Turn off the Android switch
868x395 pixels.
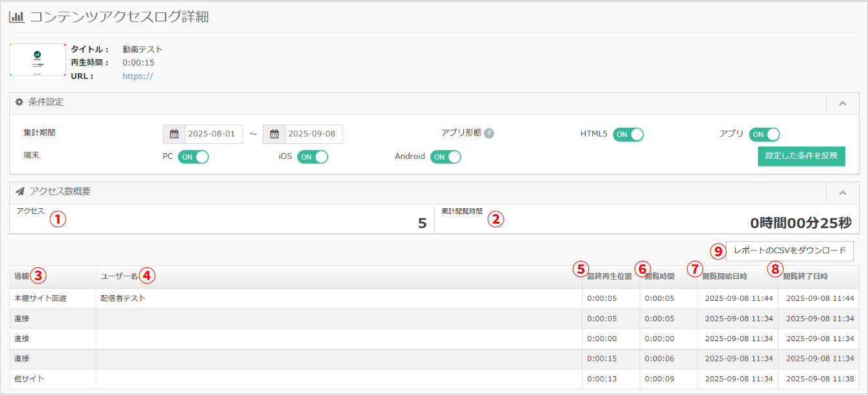[446, 156]
